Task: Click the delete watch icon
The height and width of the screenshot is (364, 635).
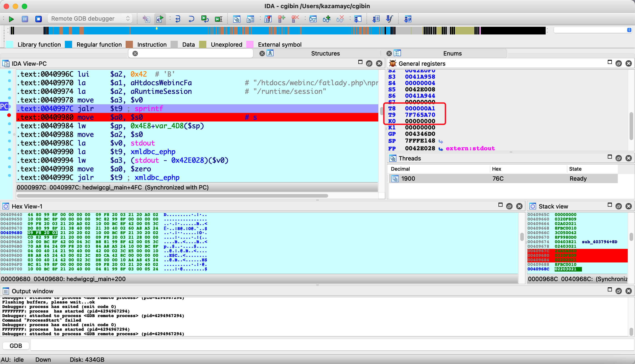Action: (340, 19)
